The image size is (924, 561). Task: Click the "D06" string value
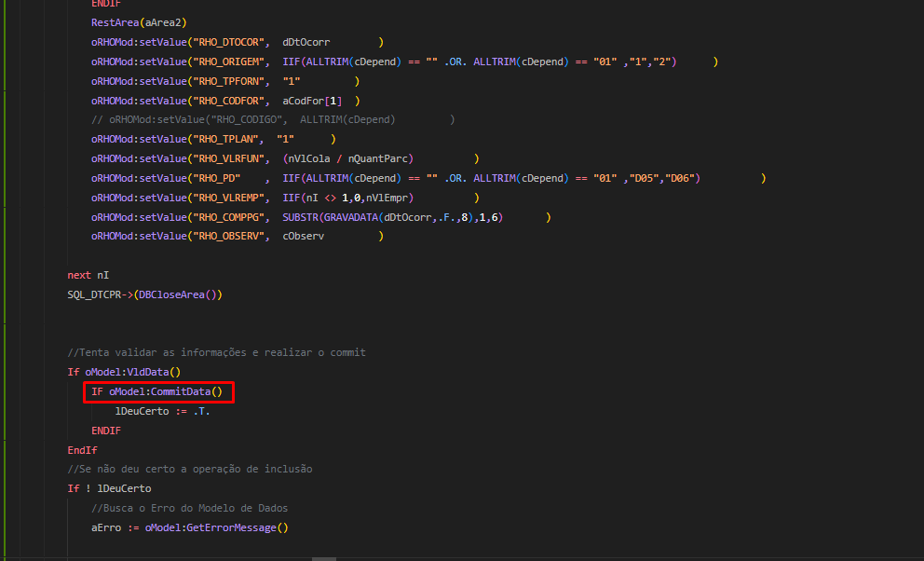click(x=680, y=178)
